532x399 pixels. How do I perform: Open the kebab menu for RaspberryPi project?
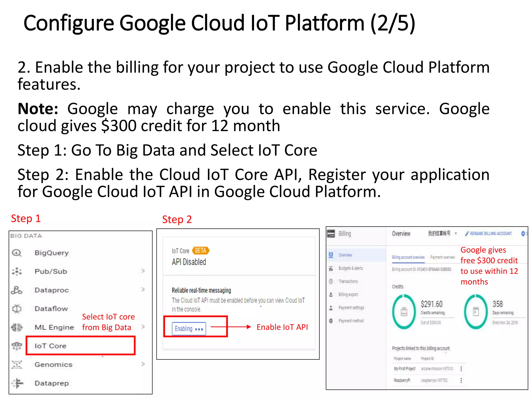click(x=461, y=381)
